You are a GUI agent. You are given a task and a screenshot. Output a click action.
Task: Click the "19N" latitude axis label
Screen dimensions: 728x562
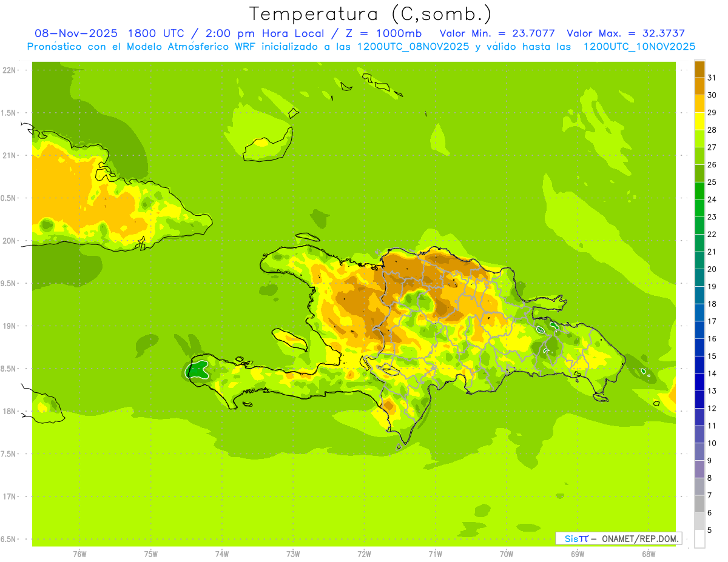(x=10, y=326)
